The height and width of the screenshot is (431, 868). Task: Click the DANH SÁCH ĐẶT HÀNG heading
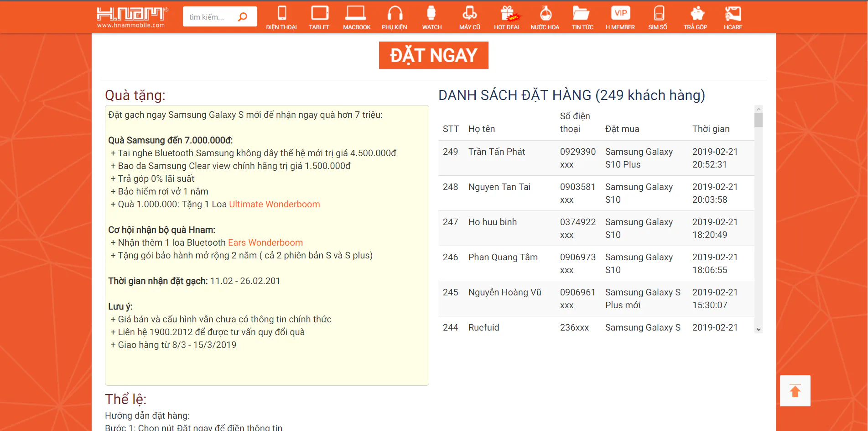click(x=572, y=95)
